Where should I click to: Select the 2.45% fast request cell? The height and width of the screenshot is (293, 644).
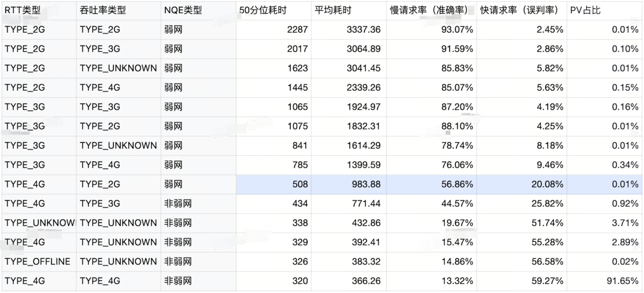tap(522, 30)
